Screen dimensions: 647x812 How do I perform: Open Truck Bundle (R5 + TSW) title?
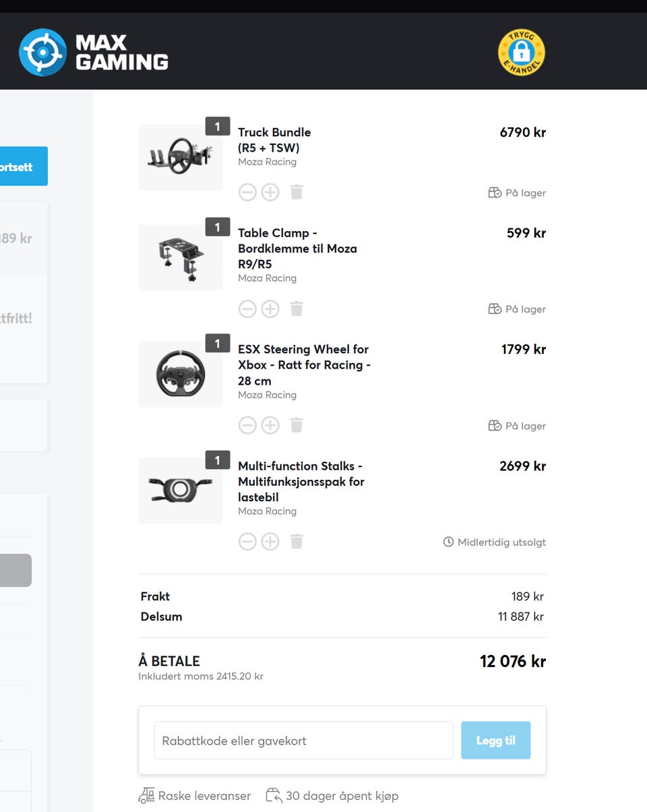274,140
